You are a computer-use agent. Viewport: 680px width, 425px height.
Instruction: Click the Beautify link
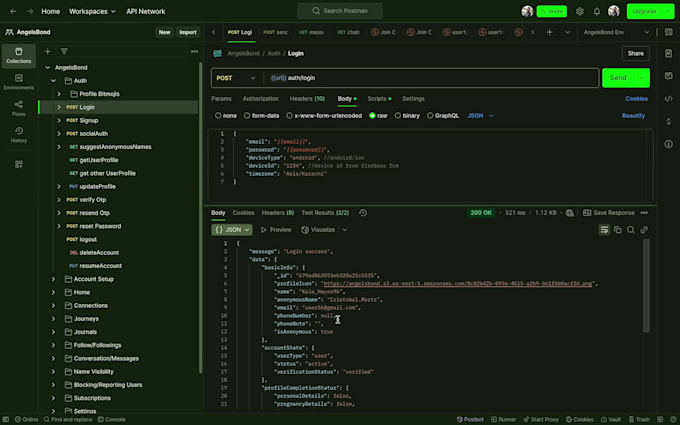[633, 116]
